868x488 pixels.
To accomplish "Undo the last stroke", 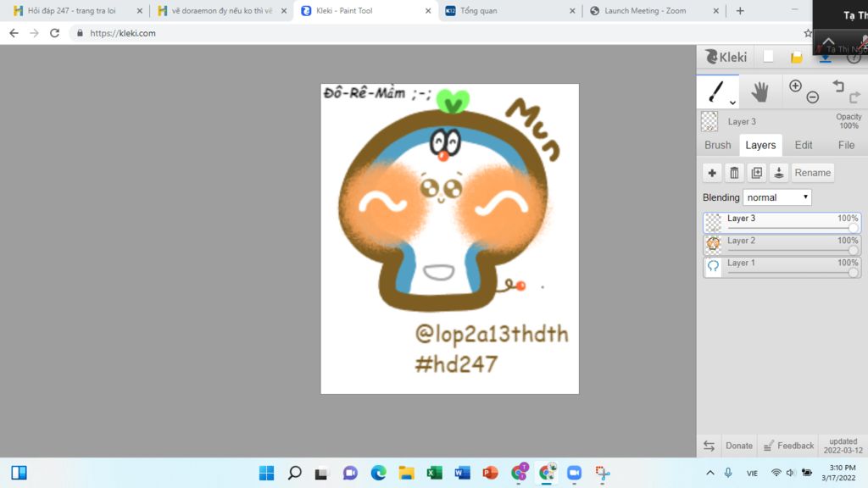I will click(x=838, y=86).
